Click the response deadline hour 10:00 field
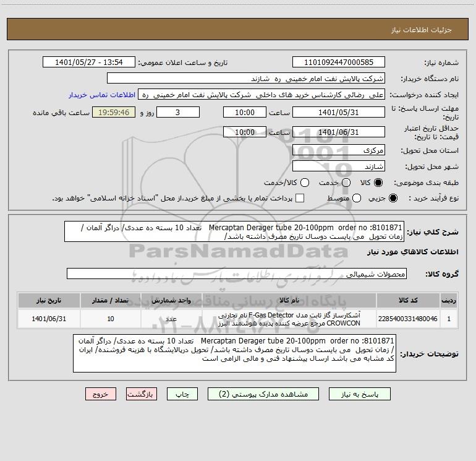The image size is (476, 461). pyautogui.click(x=245, y=112)
